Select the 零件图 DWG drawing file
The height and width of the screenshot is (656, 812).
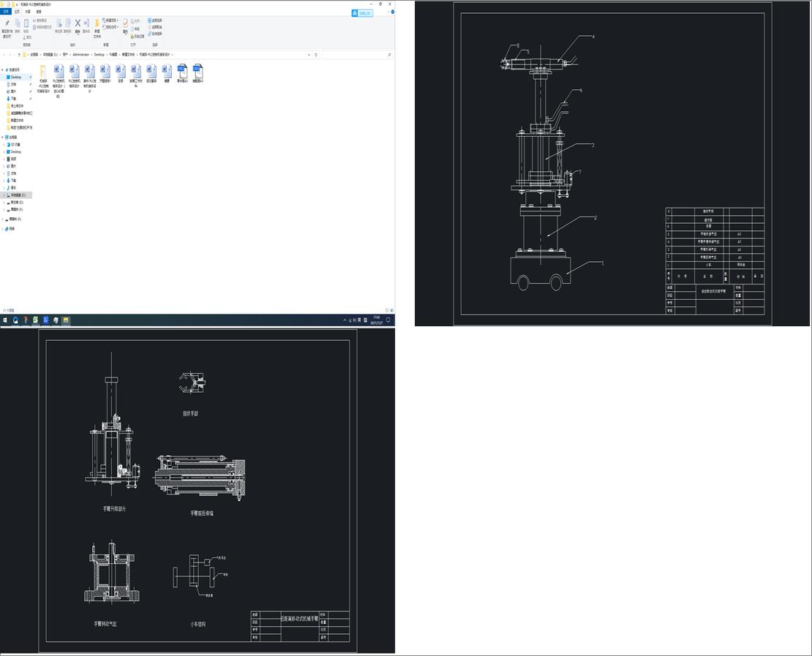click(182, 74)
